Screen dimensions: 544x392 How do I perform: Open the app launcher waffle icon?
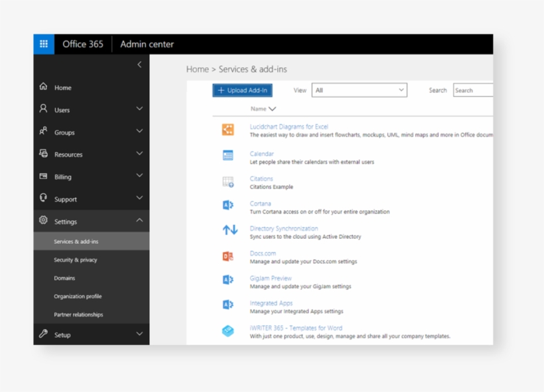pyautogui.click(x=44, y=44)
